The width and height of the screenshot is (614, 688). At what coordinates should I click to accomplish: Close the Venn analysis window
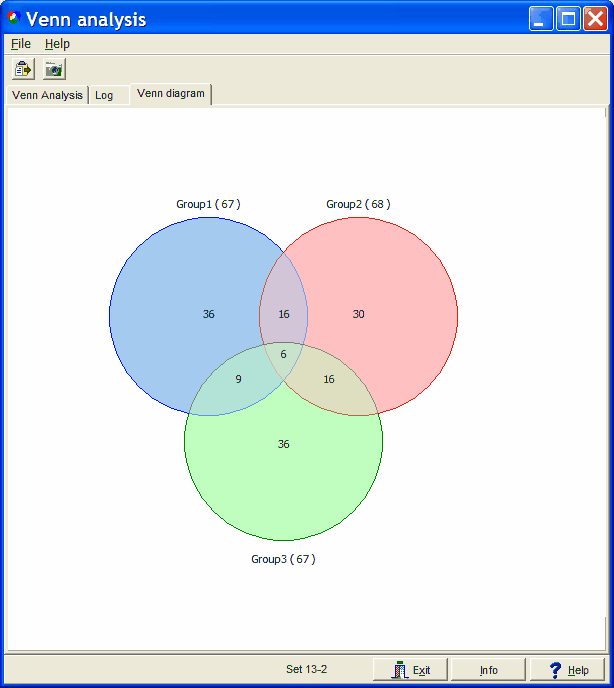coord(595,18)
